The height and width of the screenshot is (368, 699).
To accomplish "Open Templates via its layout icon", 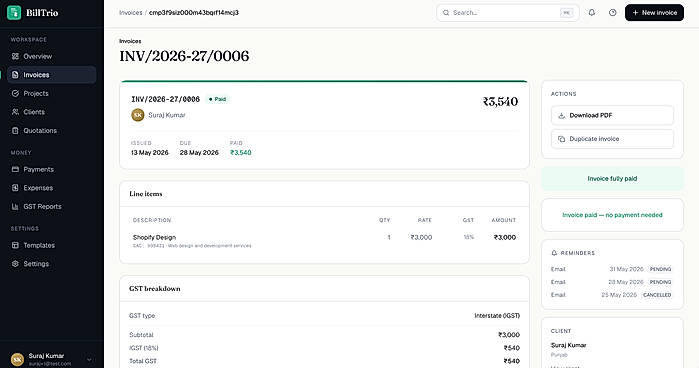I will pyautogui.click(x=15, y=245).
